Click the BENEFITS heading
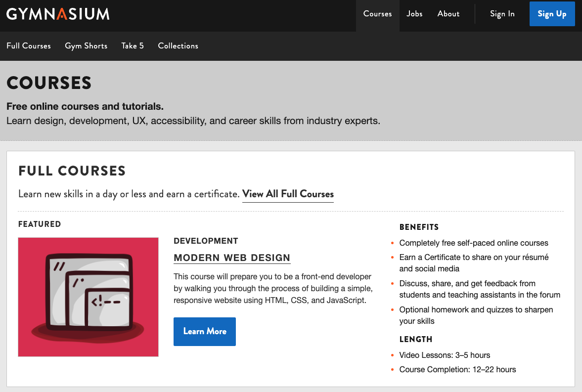Screen dimensions: 582x392 (x=419, y=227)
